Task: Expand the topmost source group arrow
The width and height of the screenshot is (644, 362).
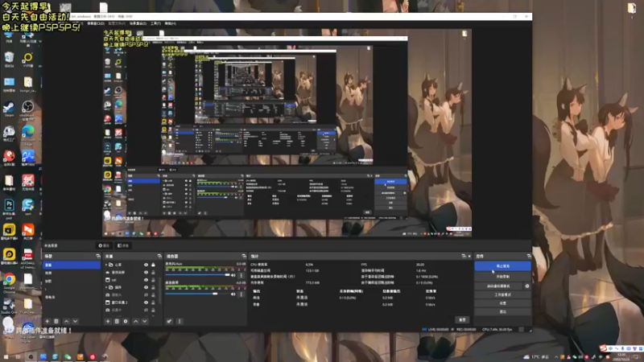Action: click(x=106, y=265)
